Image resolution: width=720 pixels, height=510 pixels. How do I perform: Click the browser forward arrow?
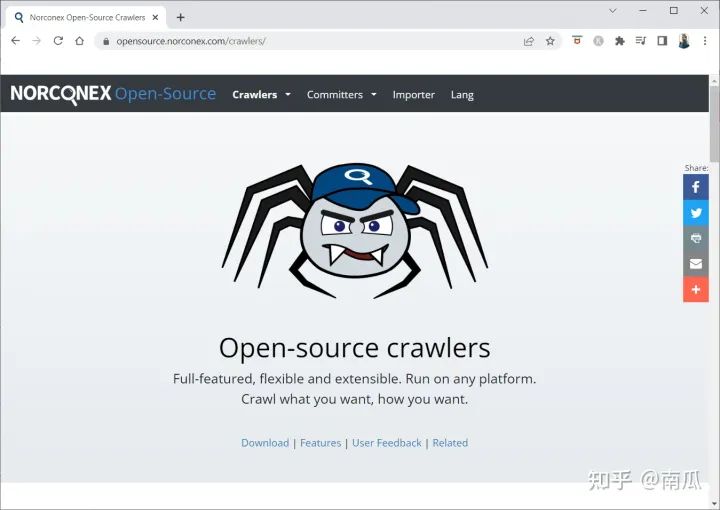[x=37, y=41]
